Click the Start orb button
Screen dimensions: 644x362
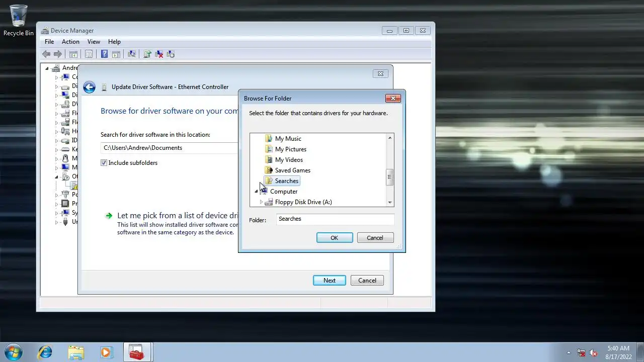(14, 352)
